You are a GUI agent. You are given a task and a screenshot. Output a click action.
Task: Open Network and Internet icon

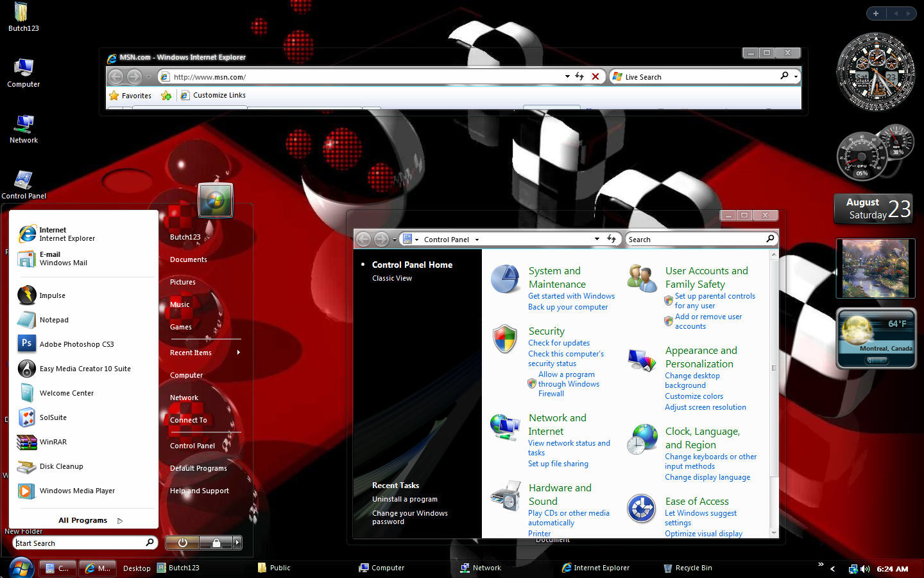[506, 427]
